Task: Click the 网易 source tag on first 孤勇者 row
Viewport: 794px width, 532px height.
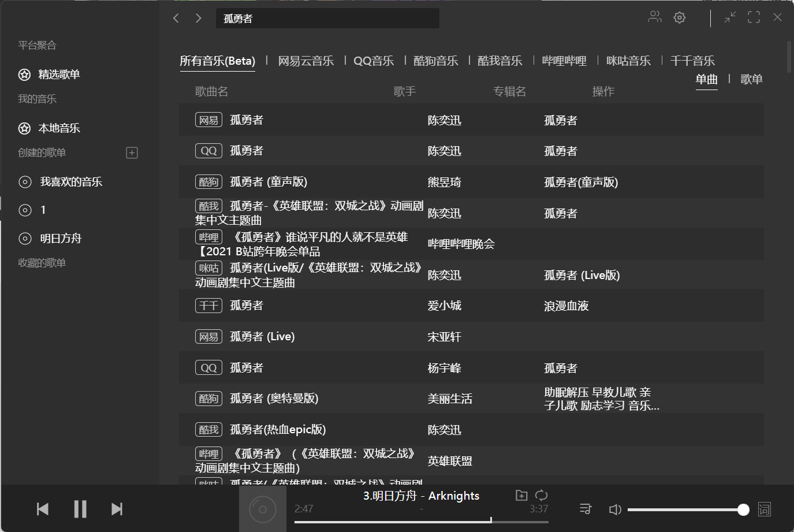Action: point(208,120)
